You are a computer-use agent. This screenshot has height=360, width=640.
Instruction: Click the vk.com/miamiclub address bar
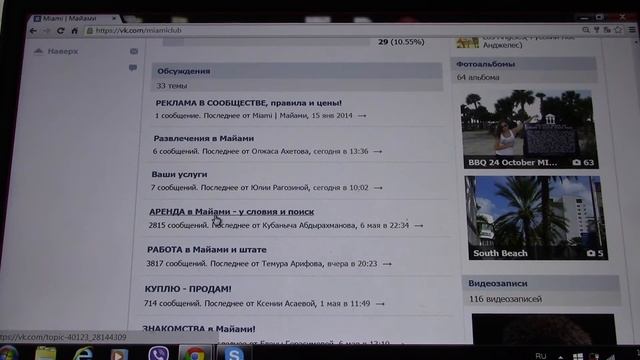(331, 31)
